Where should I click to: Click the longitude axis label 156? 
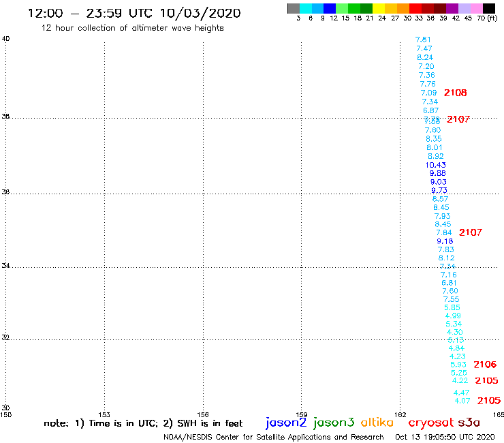click(x=203, y=414)
